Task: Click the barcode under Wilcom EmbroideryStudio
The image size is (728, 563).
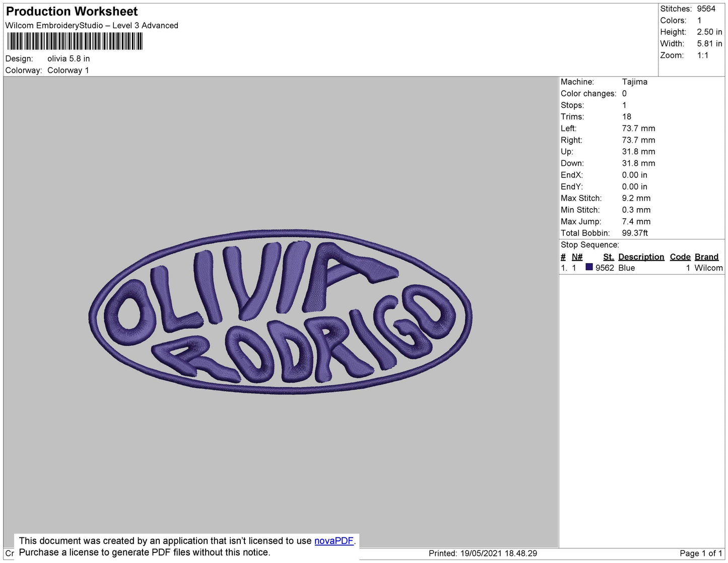Action: [75, 41]
